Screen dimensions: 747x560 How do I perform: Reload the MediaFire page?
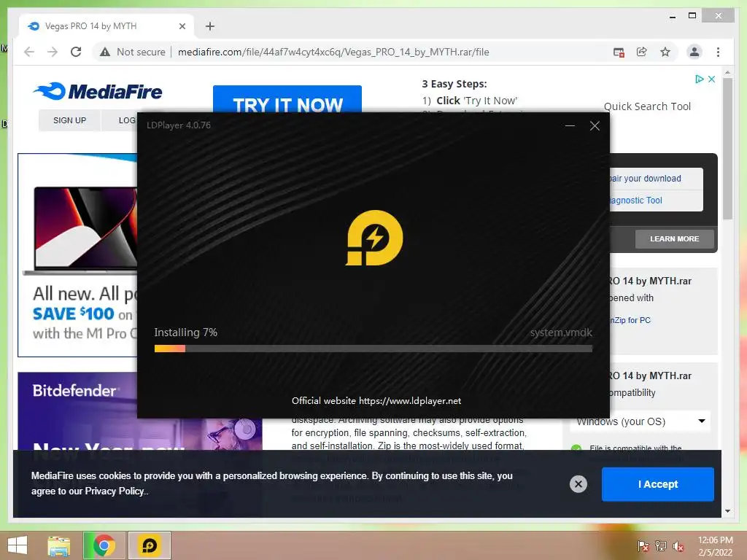[x=76, y=52]
